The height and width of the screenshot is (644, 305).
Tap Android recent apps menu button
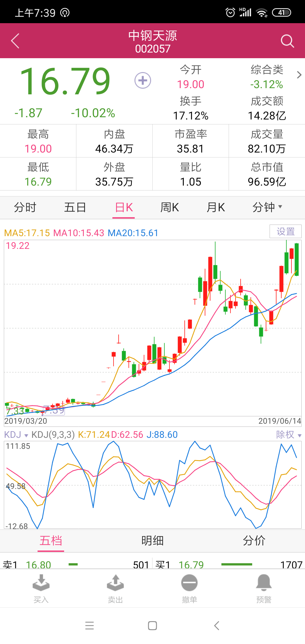(90, 626)
